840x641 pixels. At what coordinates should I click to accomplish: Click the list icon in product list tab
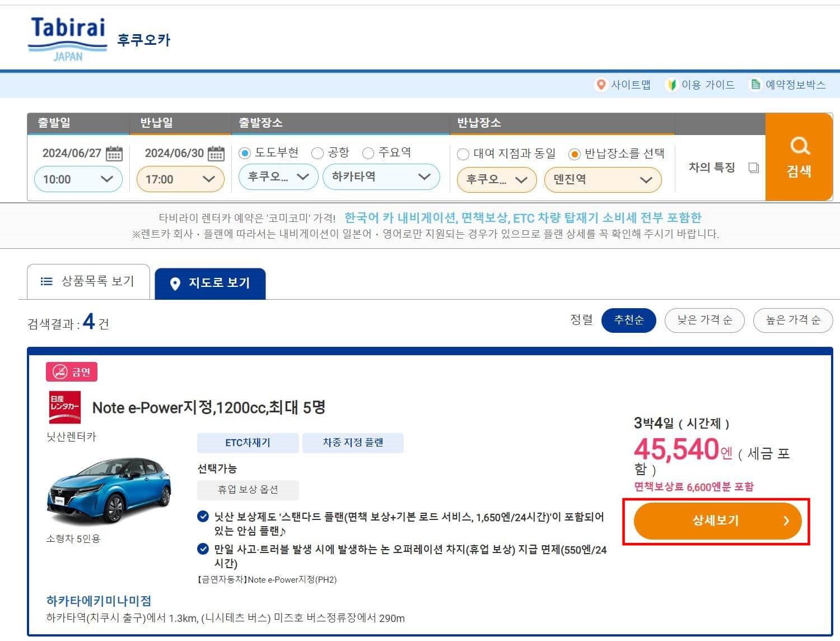pyautogui.click(x=46, y=281)
